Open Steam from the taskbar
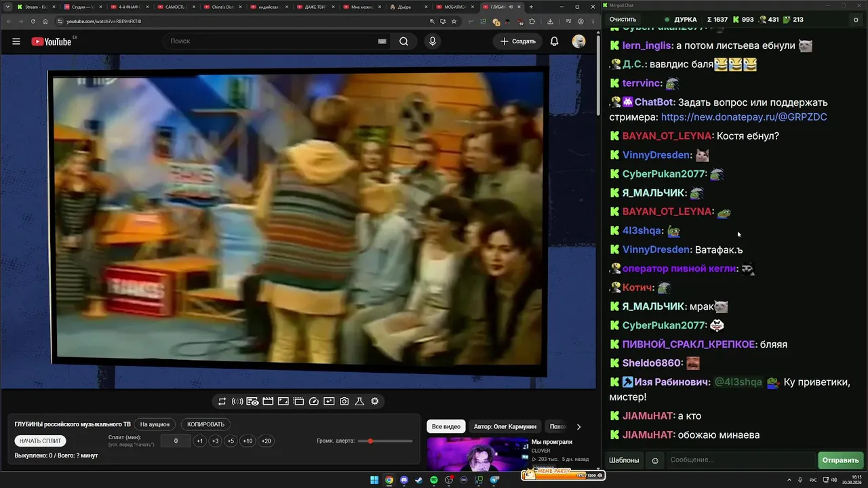The width and height of the screenshot is (868, 488). 419,481
